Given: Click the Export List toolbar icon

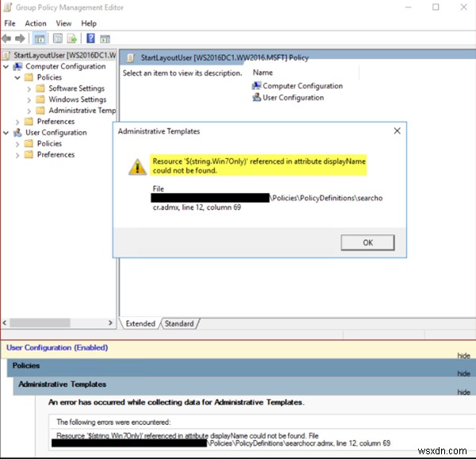Looking at the screenshot, I should tap(72, 39).
